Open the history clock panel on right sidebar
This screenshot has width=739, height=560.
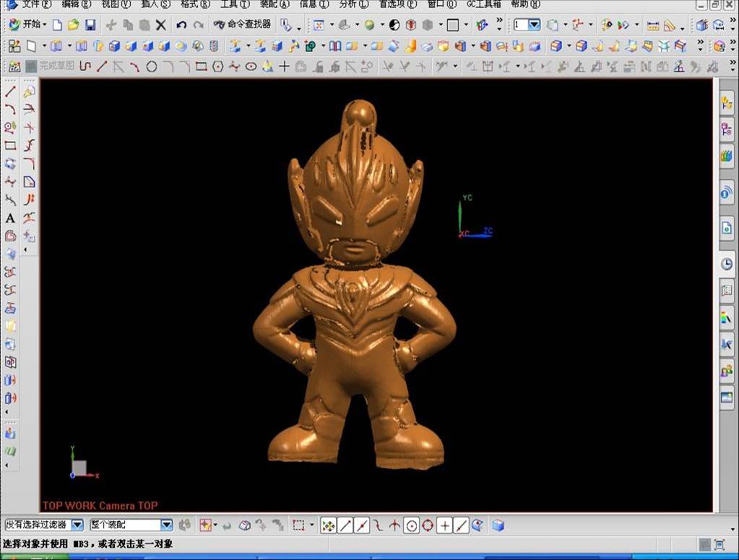point(727,264)
